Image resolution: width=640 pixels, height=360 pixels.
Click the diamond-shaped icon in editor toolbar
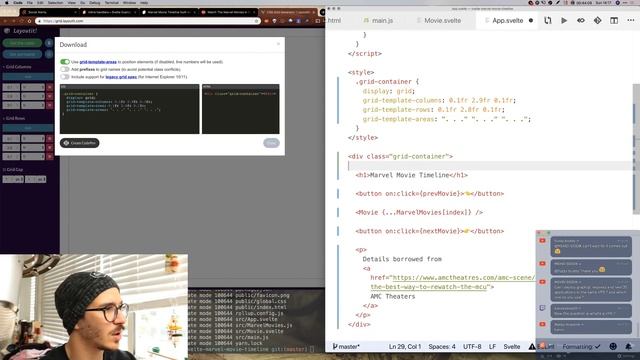pyautogui.click(x=598, y=20)
